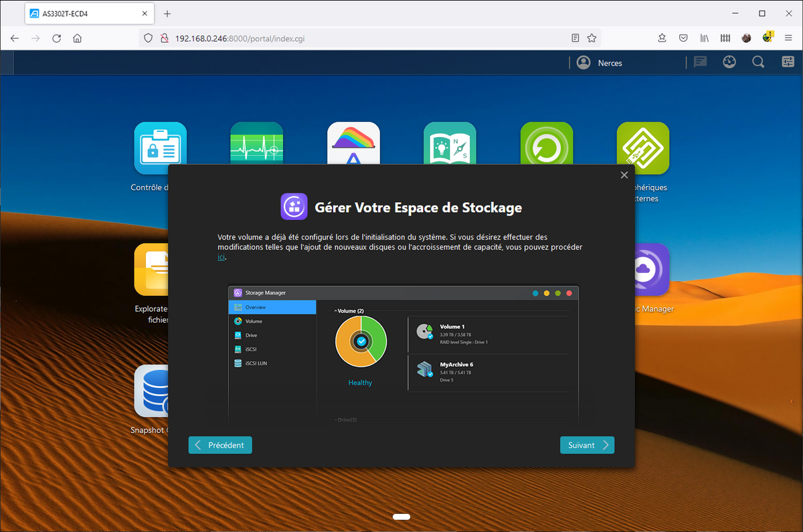Follow the "ici" link in the dialog text

click(221, 256)
